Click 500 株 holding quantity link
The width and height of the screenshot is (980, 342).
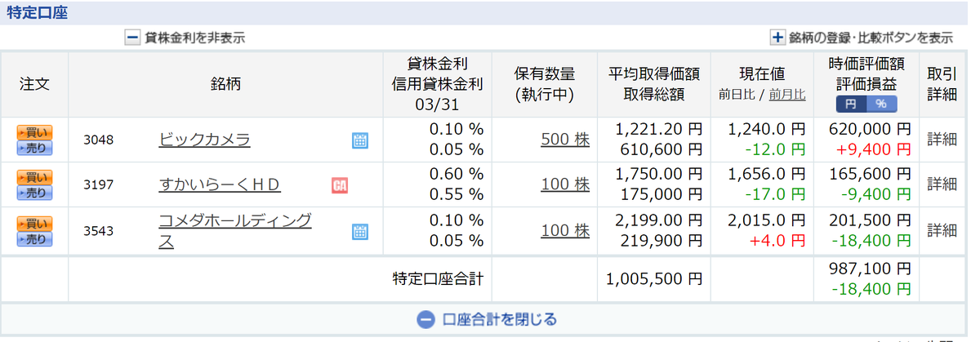pyautogui.click(x=565, y=140)
